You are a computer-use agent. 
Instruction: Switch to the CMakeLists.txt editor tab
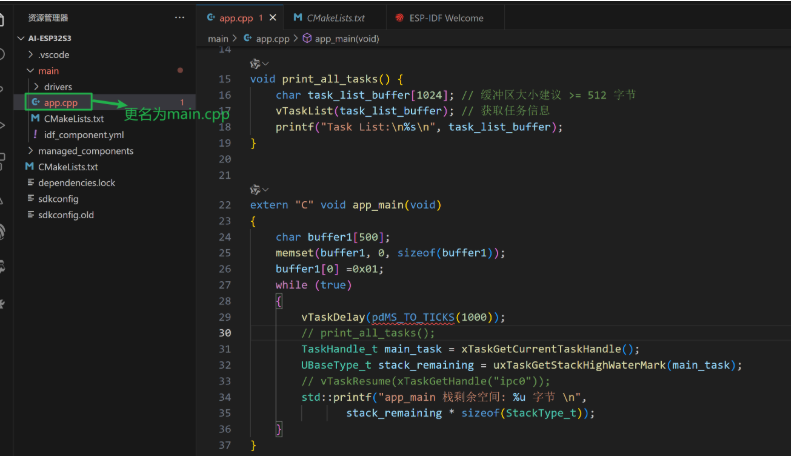coord(335,18)
